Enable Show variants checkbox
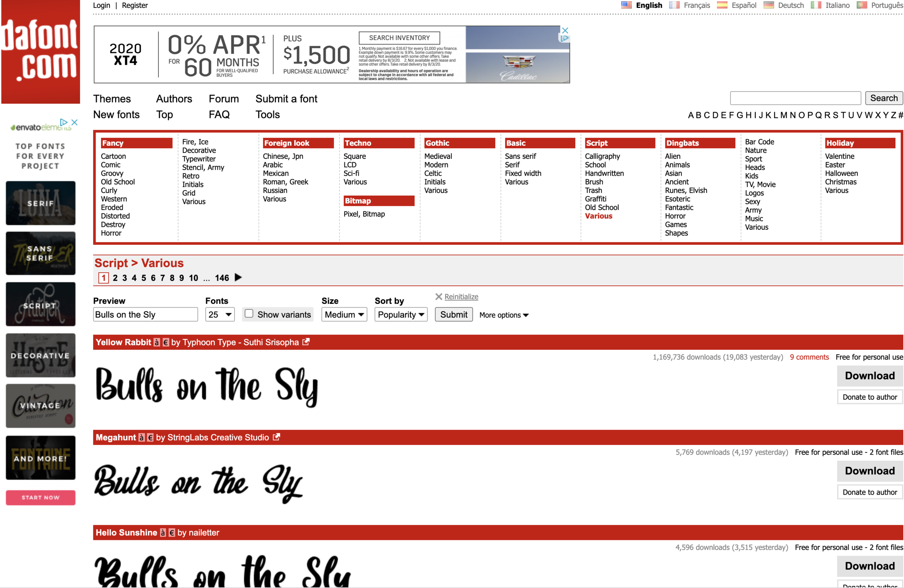904x588 pixels. (x=249, y=314)
